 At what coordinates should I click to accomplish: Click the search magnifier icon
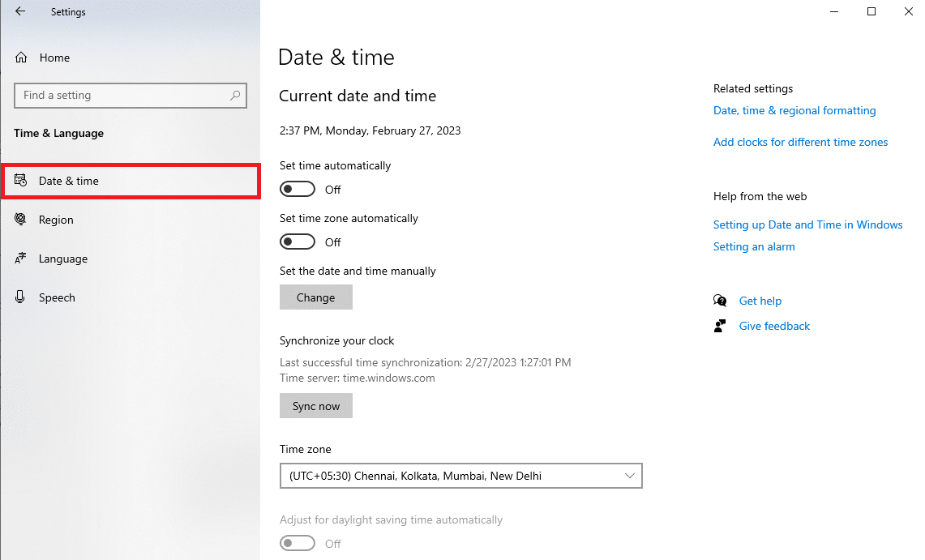pyautogui.click(x=235, y=95)
